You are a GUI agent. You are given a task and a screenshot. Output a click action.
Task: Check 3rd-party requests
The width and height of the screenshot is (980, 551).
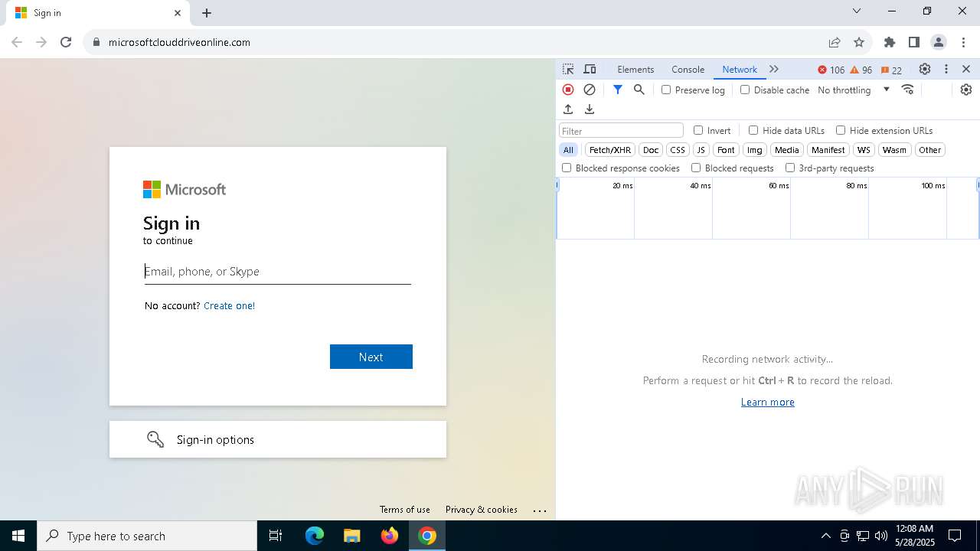pyautogui.click(x=790, y=168)
